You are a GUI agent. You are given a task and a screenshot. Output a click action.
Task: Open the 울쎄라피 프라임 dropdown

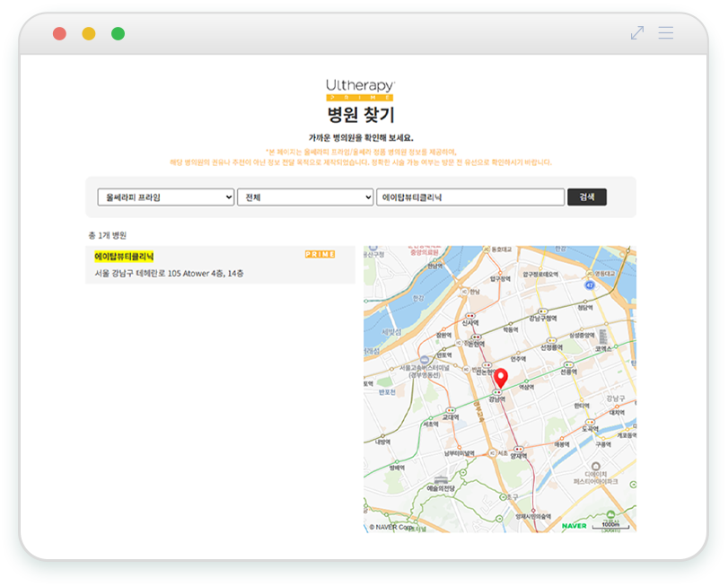tap(165, 197)
